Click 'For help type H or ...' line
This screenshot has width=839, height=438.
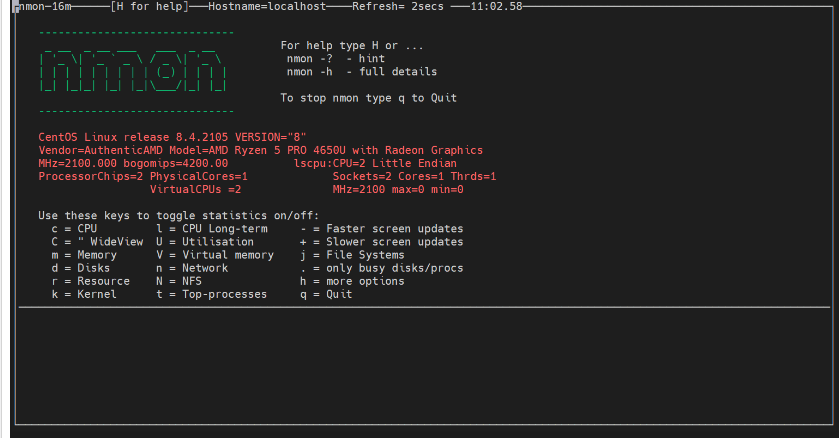pos(352,45)
